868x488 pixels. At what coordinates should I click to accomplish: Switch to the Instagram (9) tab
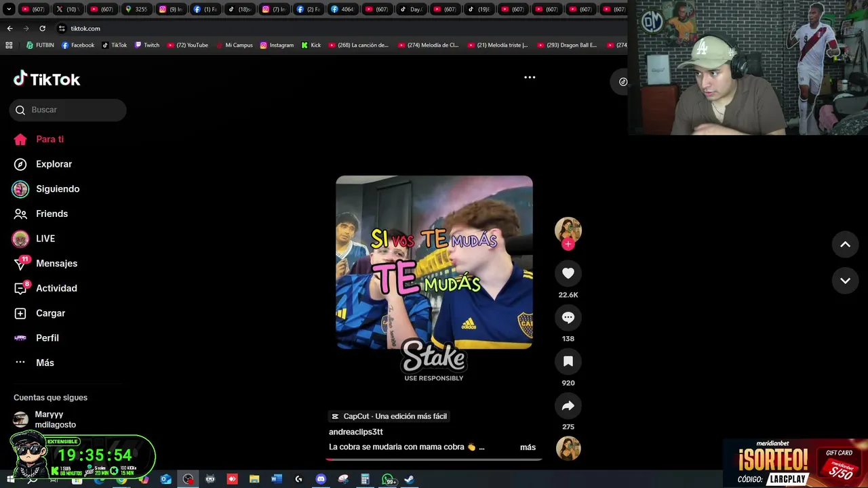[172, 9]
